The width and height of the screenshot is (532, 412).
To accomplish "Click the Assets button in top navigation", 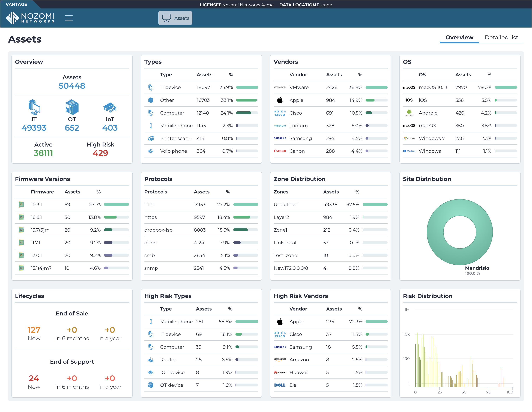I will coord(175,18).
